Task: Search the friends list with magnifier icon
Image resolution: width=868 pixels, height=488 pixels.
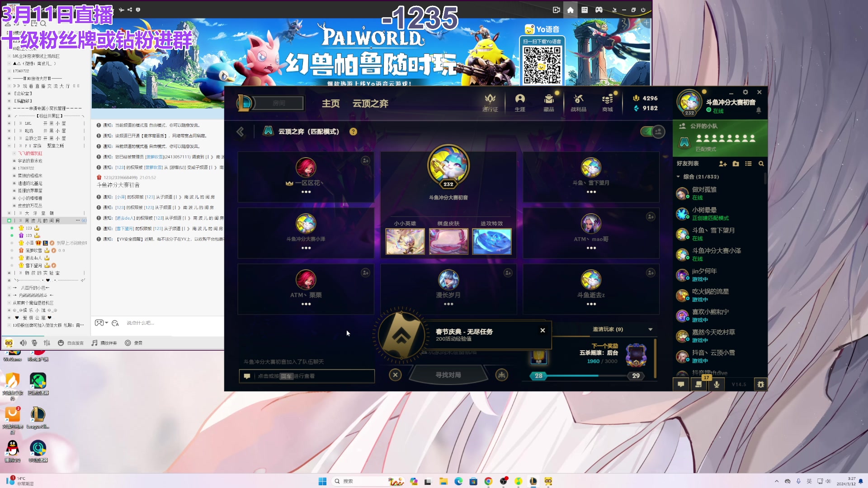Action: tap(761, 164)
